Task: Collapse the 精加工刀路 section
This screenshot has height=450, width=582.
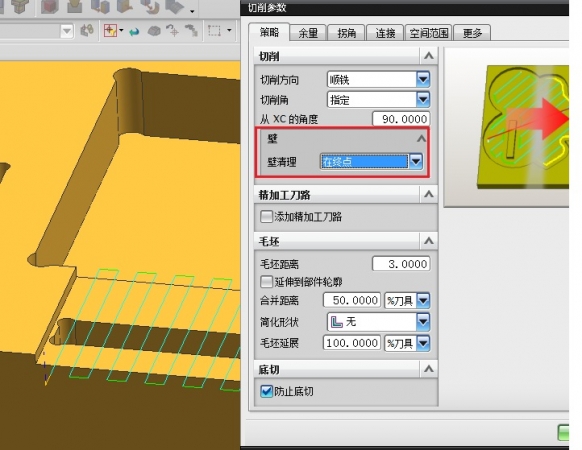Action: click(429, 194)
